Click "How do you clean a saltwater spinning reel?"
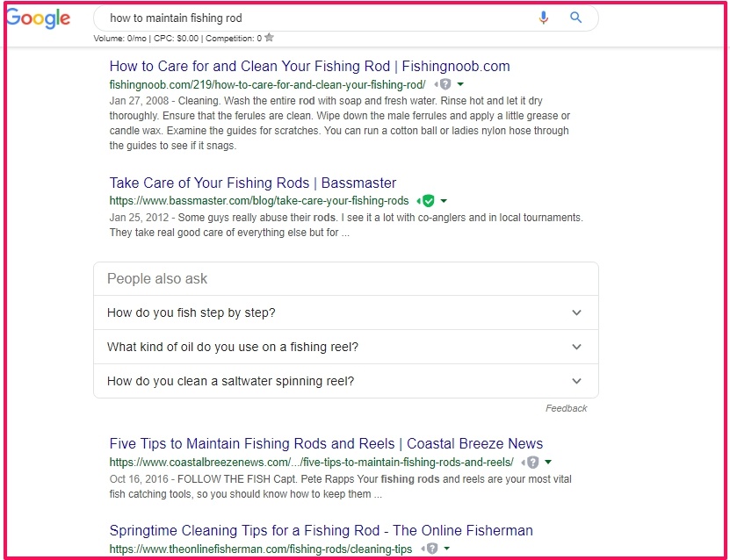730x560 pixels. point(230,381)
